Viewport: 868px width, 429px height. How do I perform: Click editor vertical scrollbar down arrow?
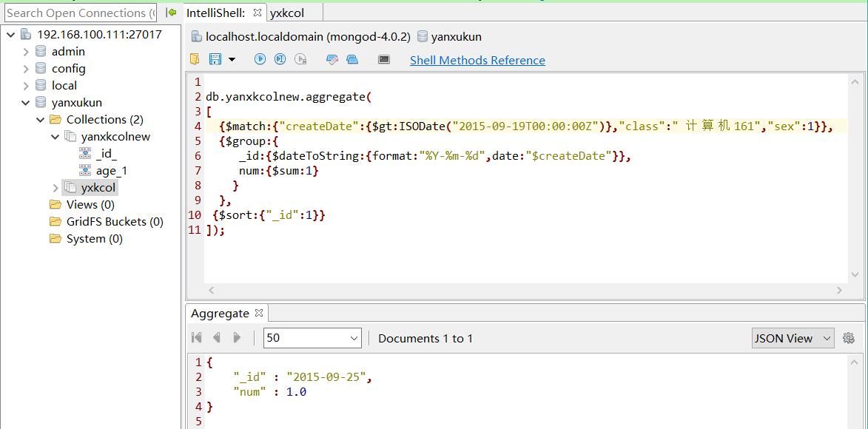[x=855, y=274]
